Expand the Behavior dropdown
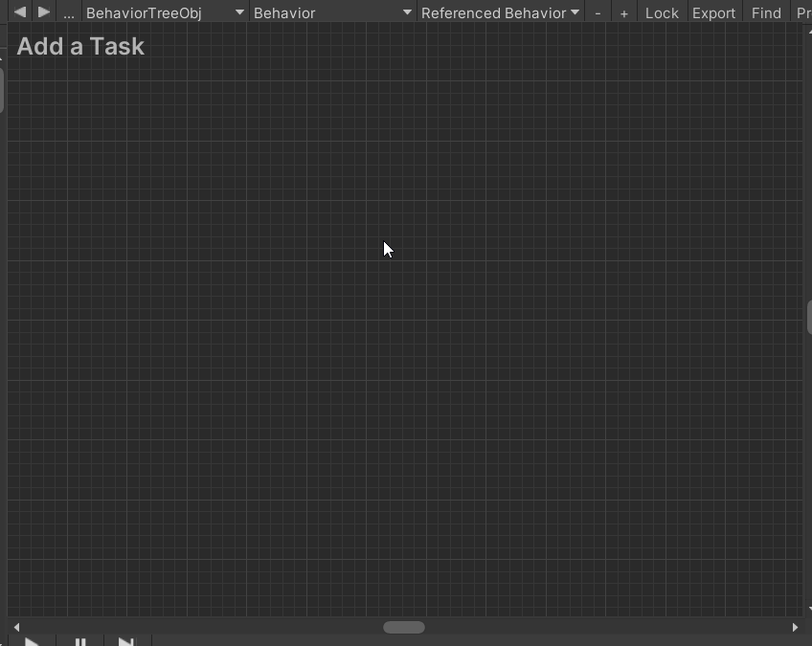The width and height of the screenshot is (812, 646). pyautogui.click(x=332, y=13)
